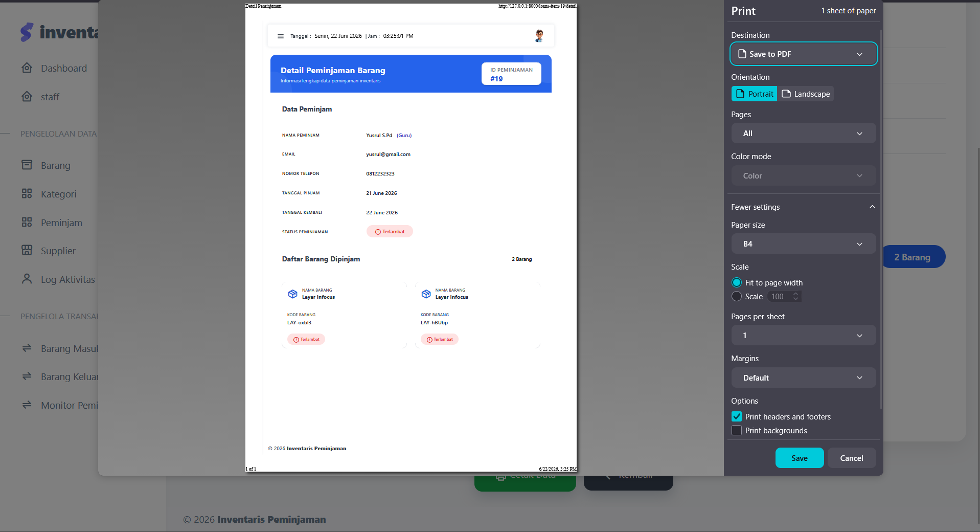The height and width of the screenshot is (532, 980).
Task: Enable Print backgrounds checkbox
Action: [737, 430]
